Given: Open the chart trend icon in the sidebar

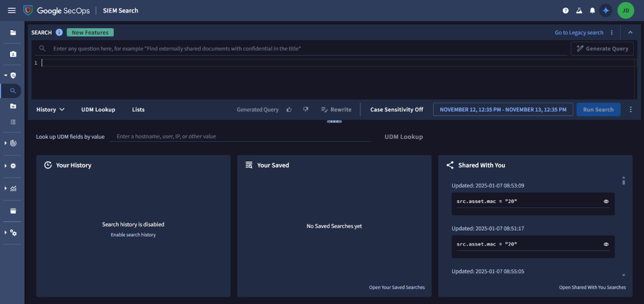Looking at the screenshot, I should pyautogui.click(x=13, y=188).
